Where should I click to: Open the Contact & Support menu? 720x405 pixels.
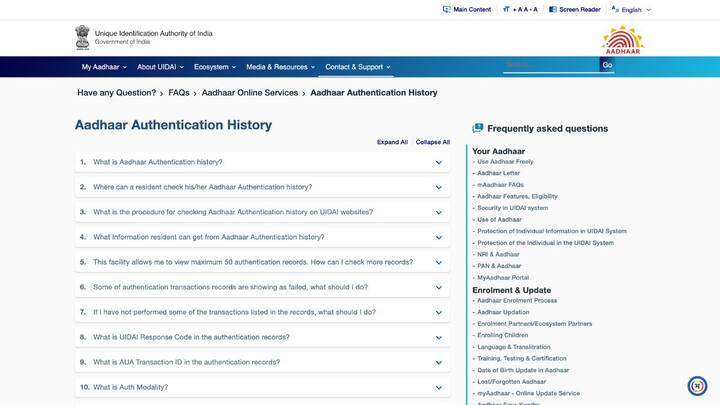[x=358, y=67]
